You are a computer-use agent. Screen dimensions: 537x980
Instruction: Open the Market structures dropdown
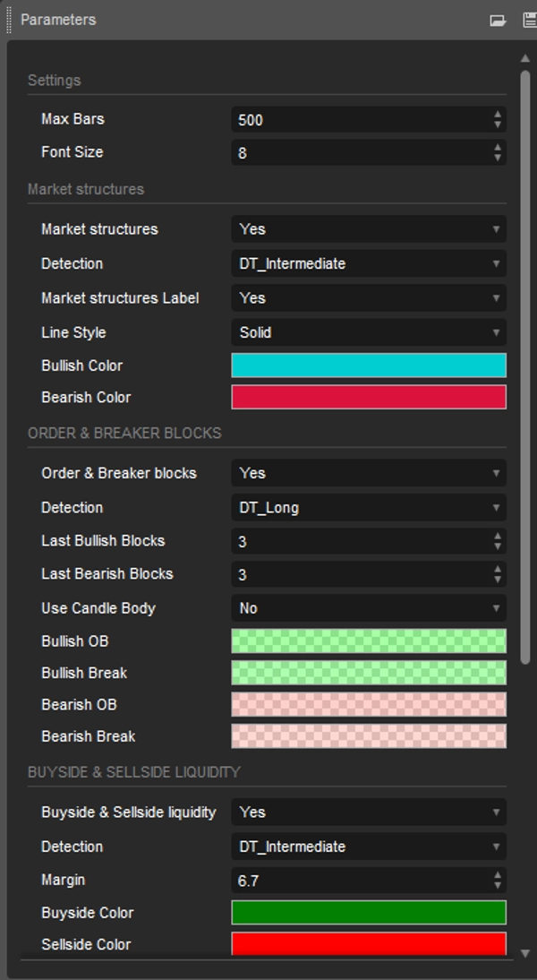pos(368,229)
